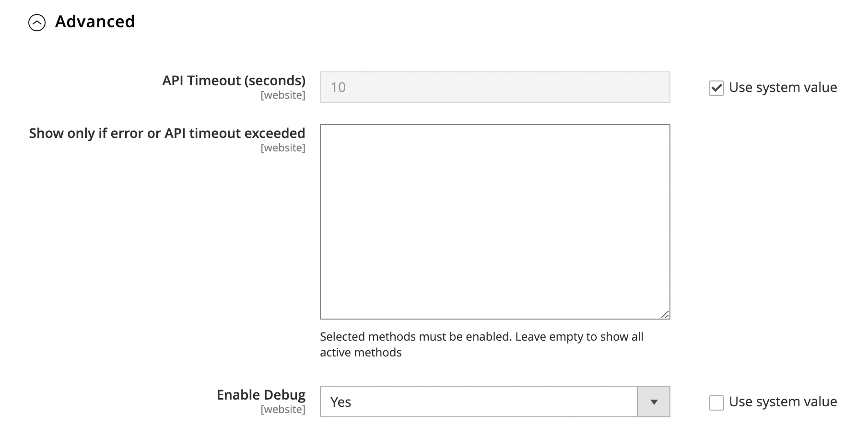Viewport: 868px width, 436px height.
Task: Click Show only if error label
Action: [167, 133]
